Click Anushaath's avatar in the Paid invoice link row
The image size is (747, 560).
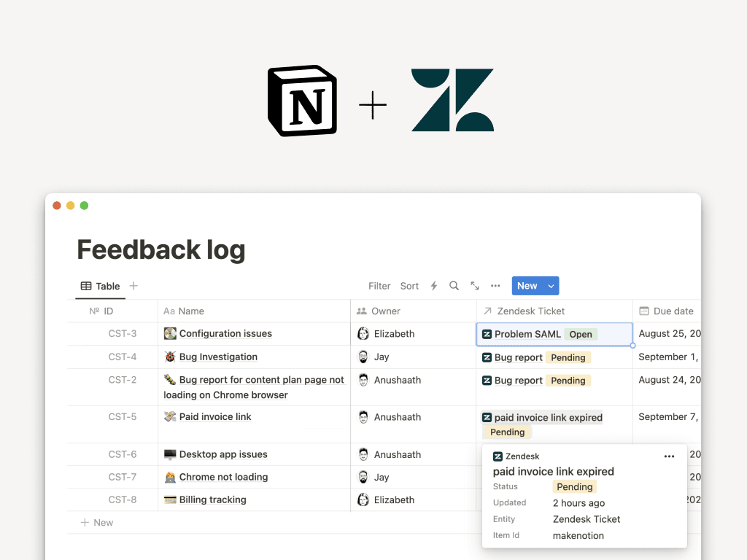click(363, 417)
